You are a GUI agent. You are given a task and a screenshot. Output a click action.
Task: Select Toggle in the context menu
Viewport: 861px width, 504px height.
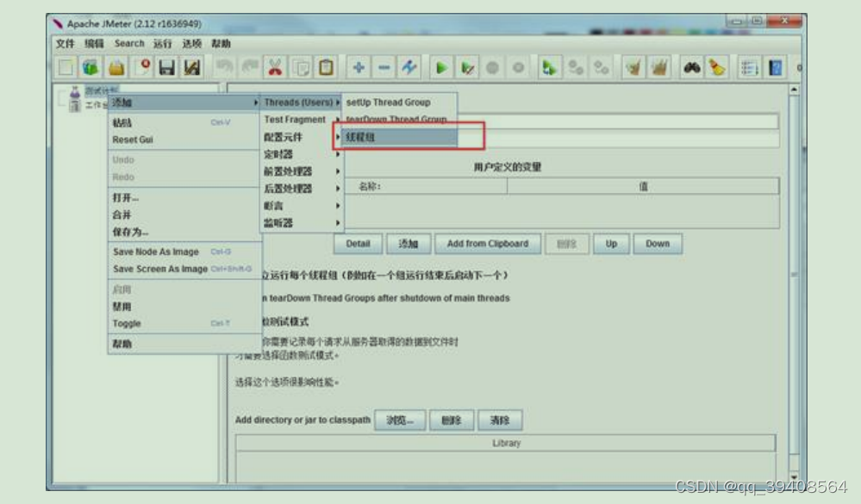pos(184,324)
